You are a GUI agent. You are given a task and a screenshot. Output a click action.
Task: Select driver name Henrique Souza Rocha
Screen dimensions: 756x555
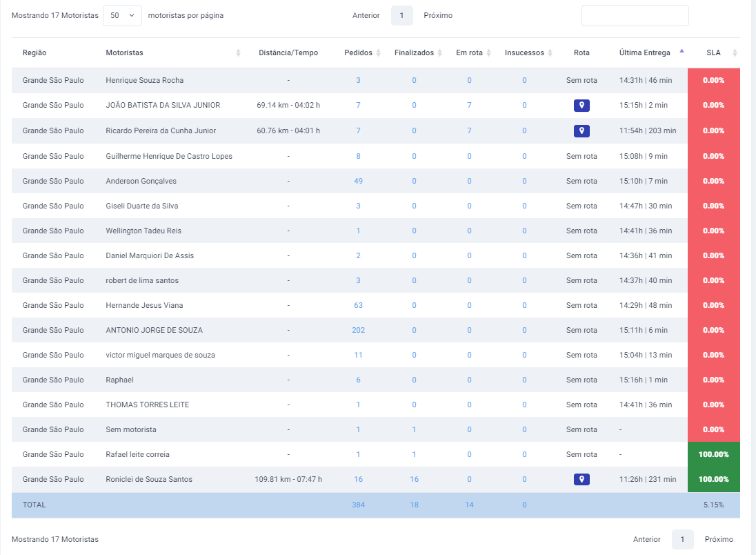pyautogui.click(x=145, y=81)
